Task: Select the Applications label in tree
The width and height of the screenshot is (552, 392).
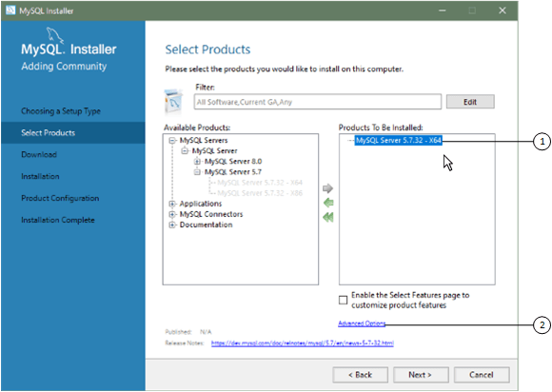Action: (x=201, y=204)
